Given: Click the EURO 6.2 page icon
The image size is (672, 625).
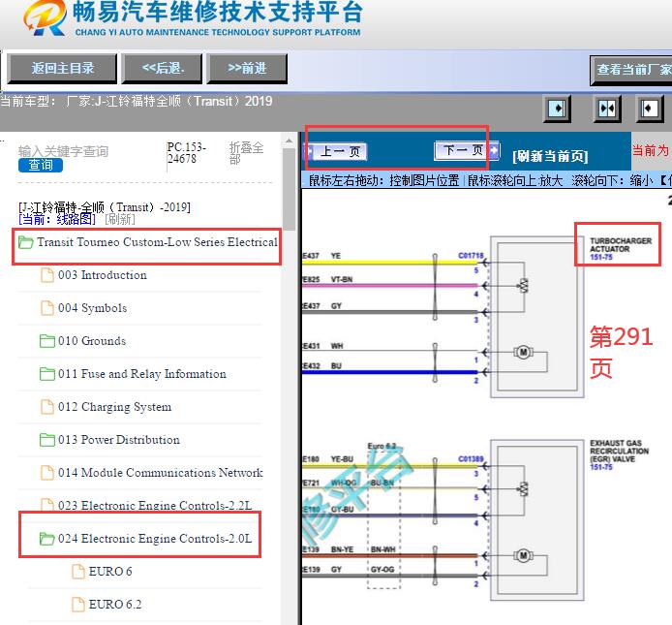Looking at the screenshot, I should (x=78, y=605).
